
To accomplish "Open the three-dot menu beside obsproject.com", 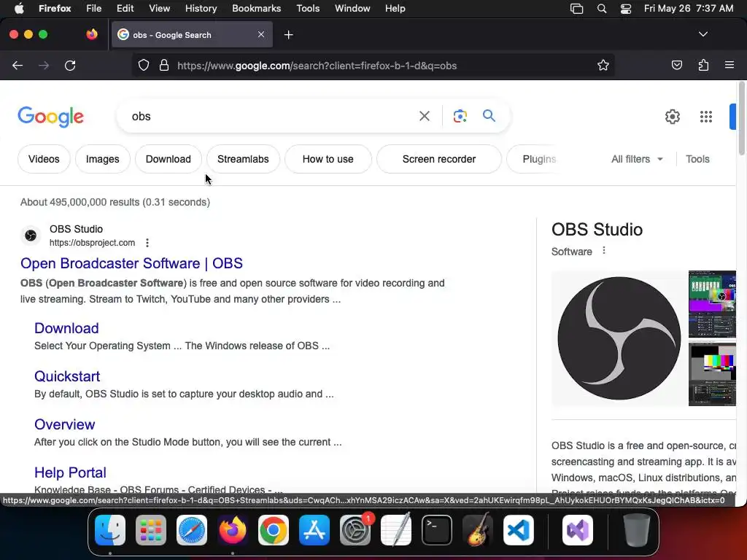I will 147,243.
